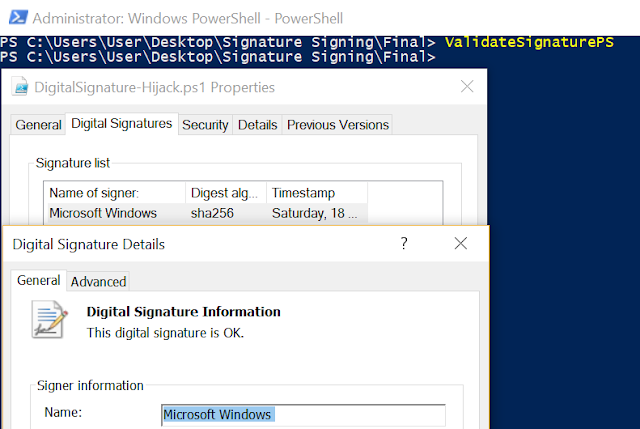
Task: Go to the Details tab
Action: point(257,125)
